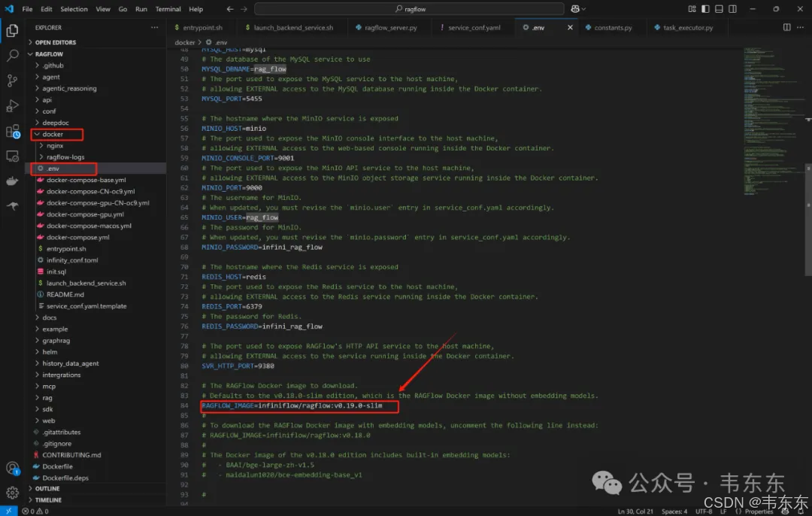Open the Selection menu

[74, 9]
